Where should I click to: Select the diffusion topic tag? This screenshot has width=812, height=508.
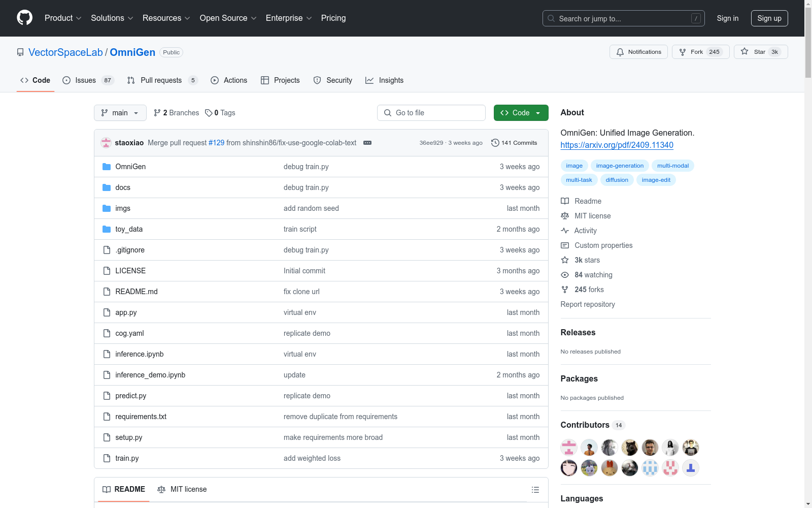point(617,180)
